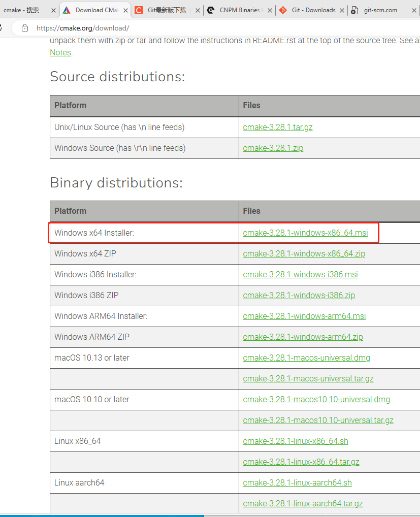Download the cmake-3.28.1.tar.gz source archive
Image resolution: width=420 pixels, height=517 pixels.
(278, 127)
